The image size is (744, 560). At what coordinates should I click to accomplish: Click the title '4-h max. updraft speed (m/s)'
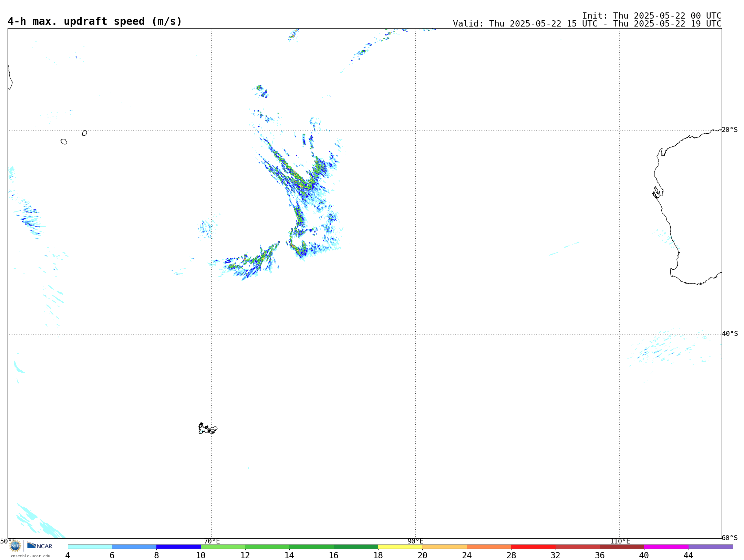point(95,21)
